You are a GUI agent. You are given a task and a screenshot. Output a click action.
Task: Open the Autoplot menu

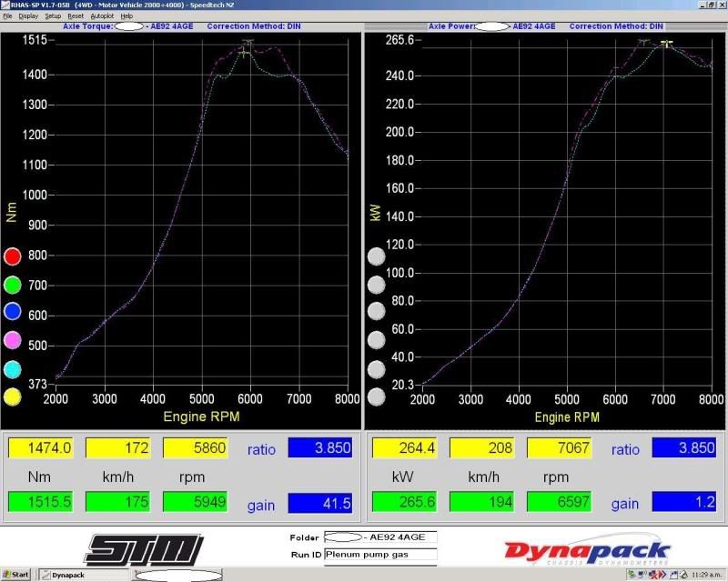click(x=102, y=15)
